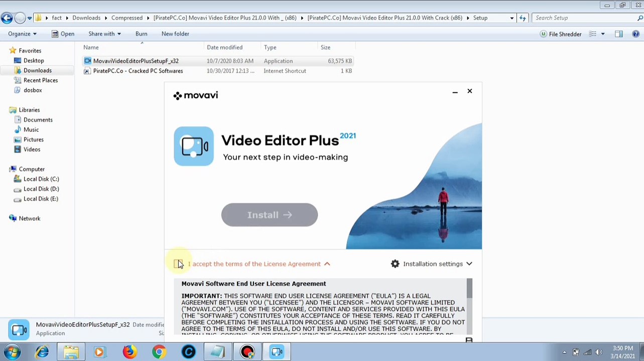Image resolution: width=644 pixels, height=361 pixels.
Task: Click the Installation settings gear icon
Action: click(395, 264)
